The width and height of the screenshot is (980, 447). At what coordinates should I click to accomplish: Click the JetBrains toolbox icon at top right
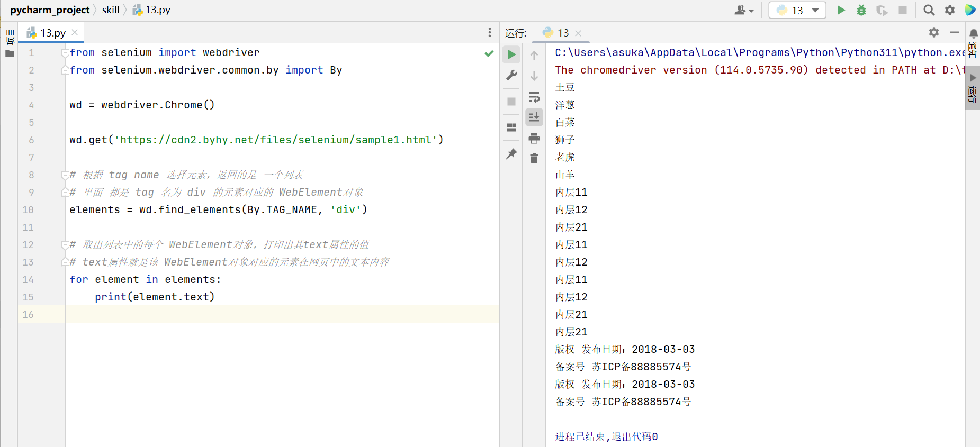pos(970,10)
